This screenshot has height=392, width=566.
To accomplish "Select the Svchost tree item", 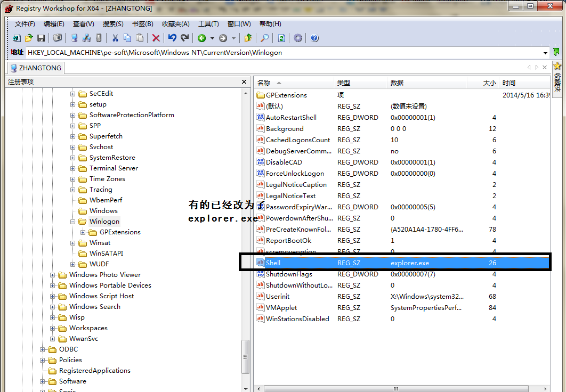I will coord(101,147).
